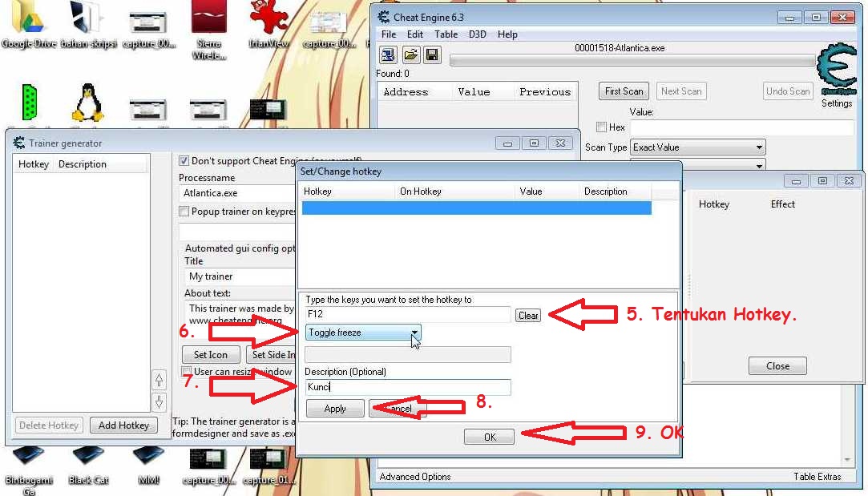The width and height of the screenshot is (868, 496).
Task: Click Hotkey column header in Trainer generator
Action: pos(33,164)
